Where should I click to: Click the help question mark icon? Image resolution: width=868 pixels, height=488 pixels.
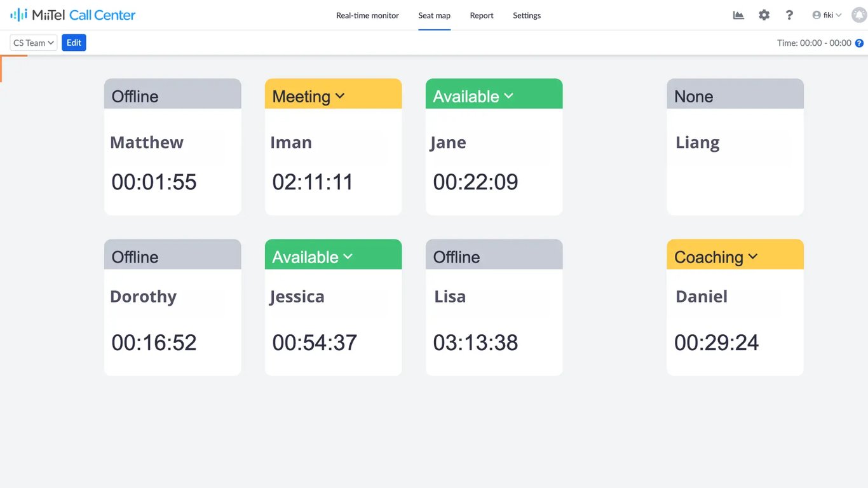(789, 15)
